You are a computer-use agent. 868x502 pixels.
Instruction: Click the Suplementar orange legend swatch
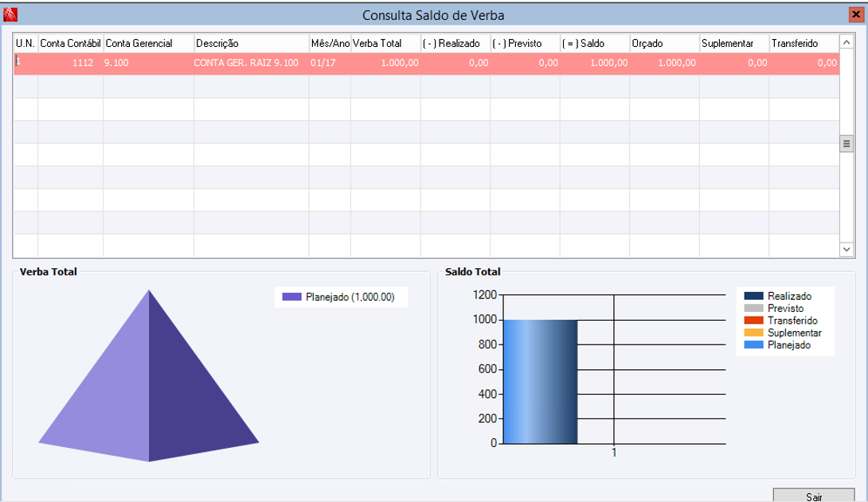point(753,333)
